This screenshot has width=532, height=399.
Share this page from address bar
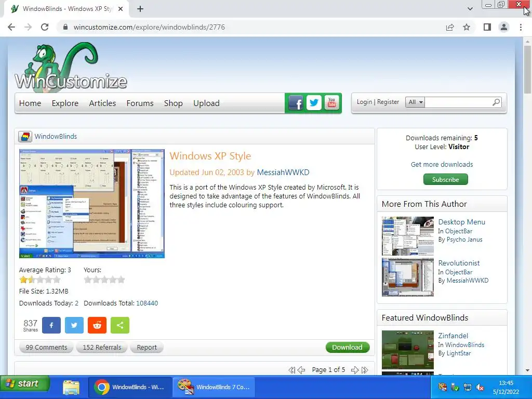pos(450,27)
